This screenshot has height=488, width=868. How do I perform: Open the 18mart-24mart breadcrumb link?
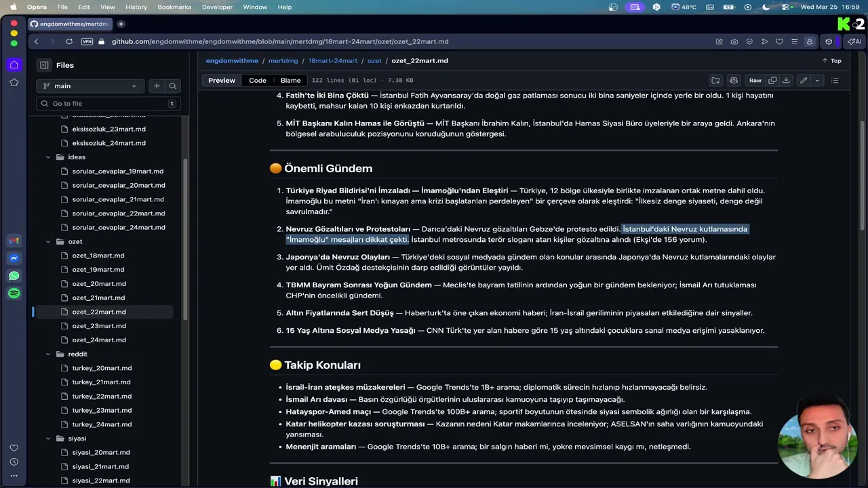click(x=333, y=60)
